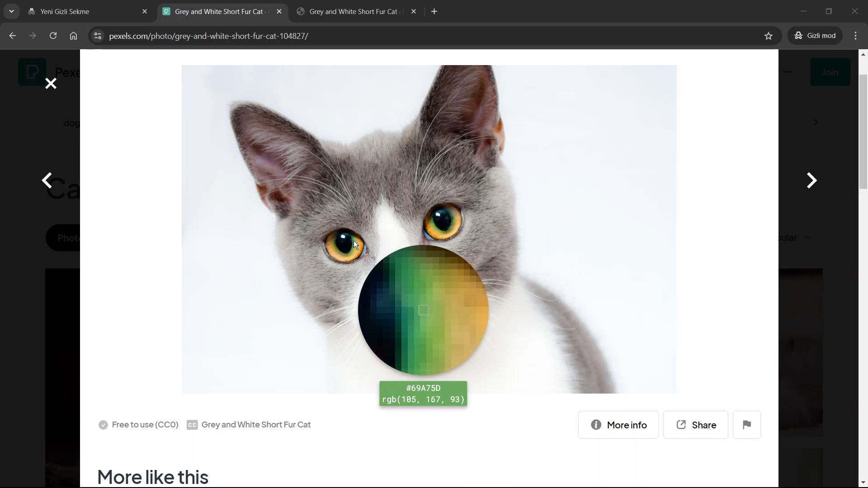The height and width of the screenshot is (488, 868).
Task: Close the photo lightbox with the X icon
Action: pos(51,84)
